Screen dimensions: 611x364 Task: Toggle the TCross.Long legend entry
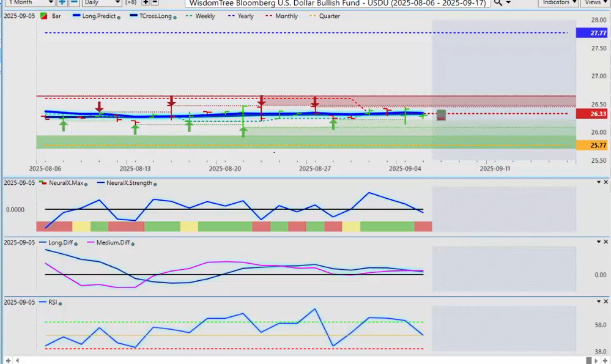[156, 16]
